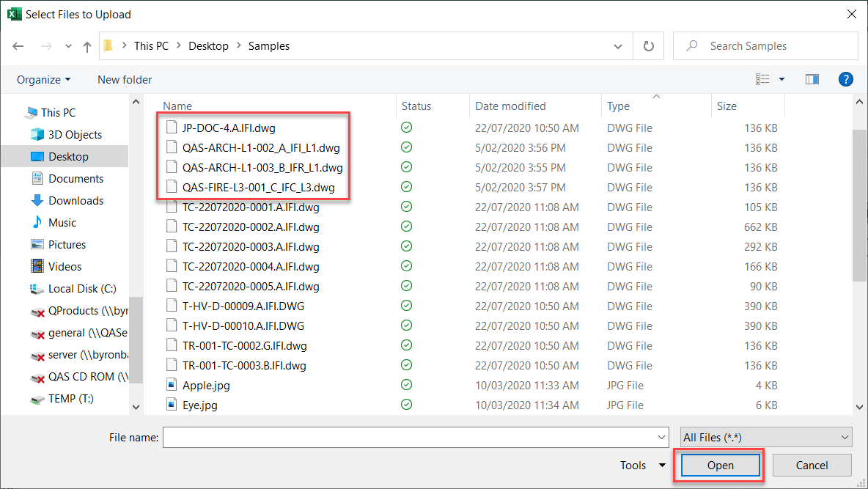
Task: Open the Tools dropdown
Action: tap(642, 466)
